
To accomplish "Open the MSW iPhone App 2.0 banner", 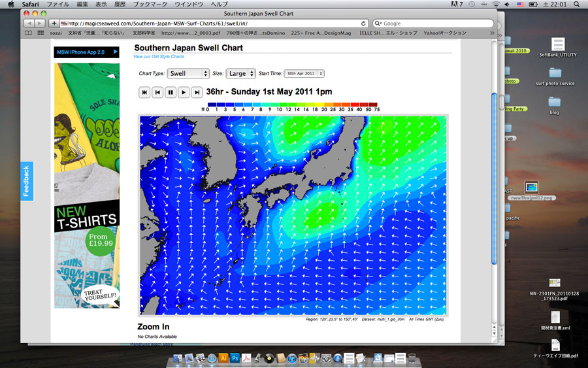I will [87, 52].
